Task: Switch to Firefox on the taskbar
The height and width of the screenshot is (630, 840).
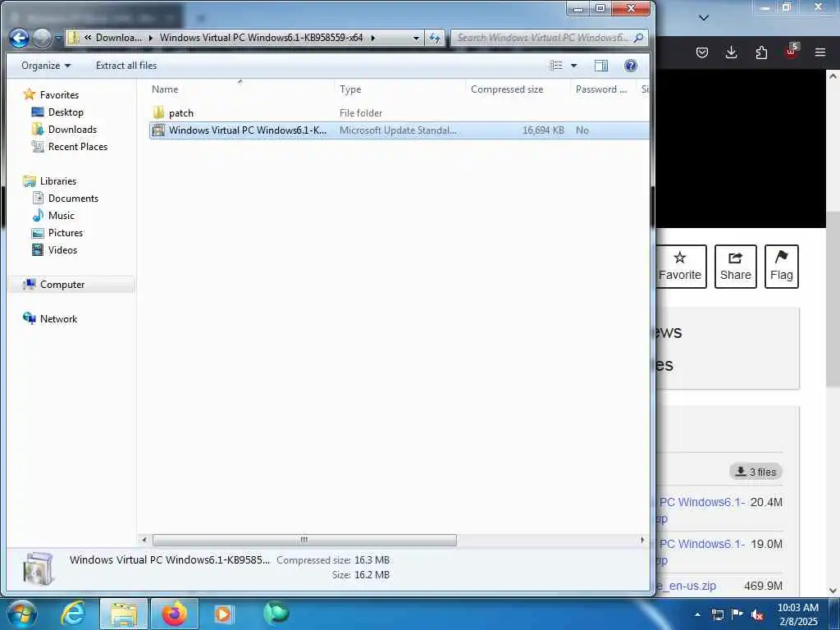Action: (175, 614)
